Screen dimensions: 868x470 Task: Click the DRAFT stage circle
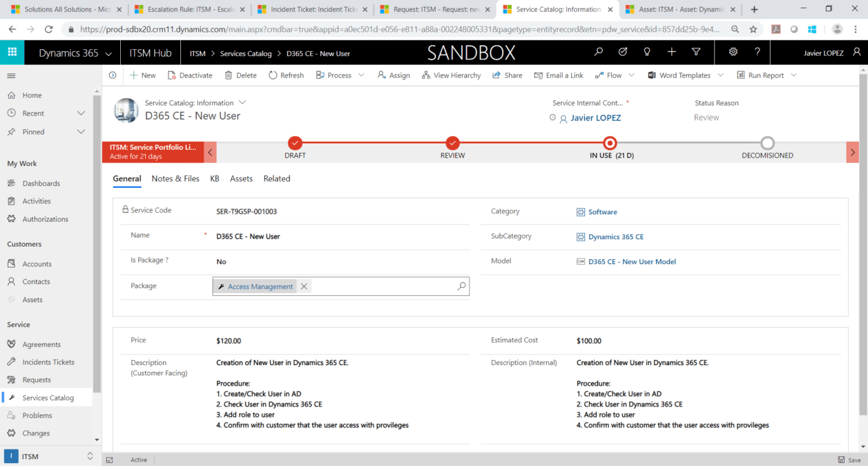(295, 143)
